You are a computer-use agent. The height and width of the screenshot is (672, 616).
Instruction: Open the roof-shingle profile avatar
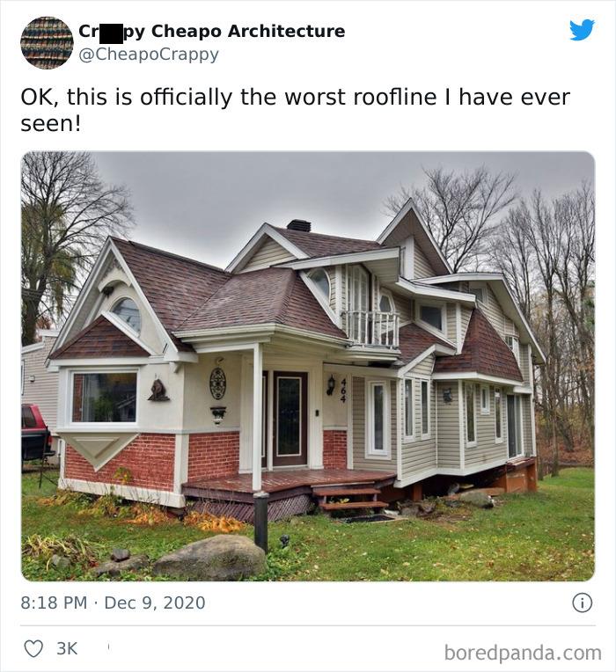(x=47, y=43)
